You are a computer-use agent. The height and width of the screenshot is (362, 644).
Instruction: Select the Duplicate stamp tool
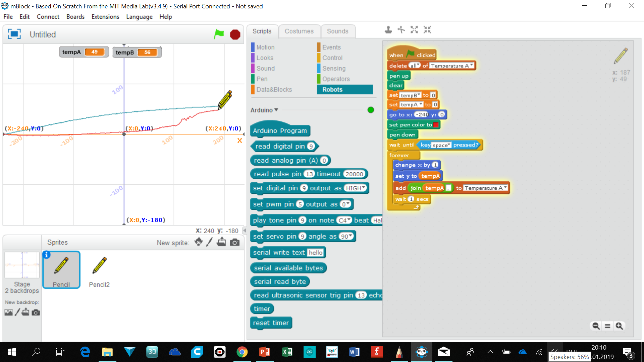click(x=388, y=30)
